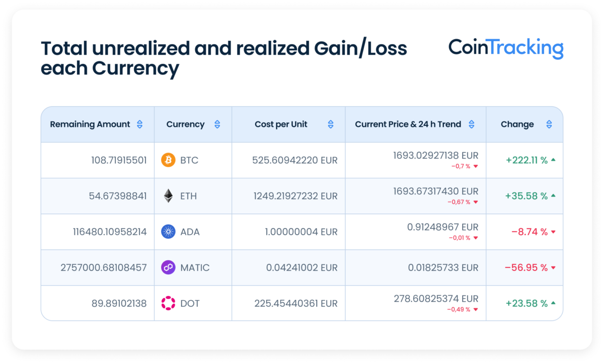
Task: Expand sorting on Current Price & 24 h Trend
Action: point(471,124)
